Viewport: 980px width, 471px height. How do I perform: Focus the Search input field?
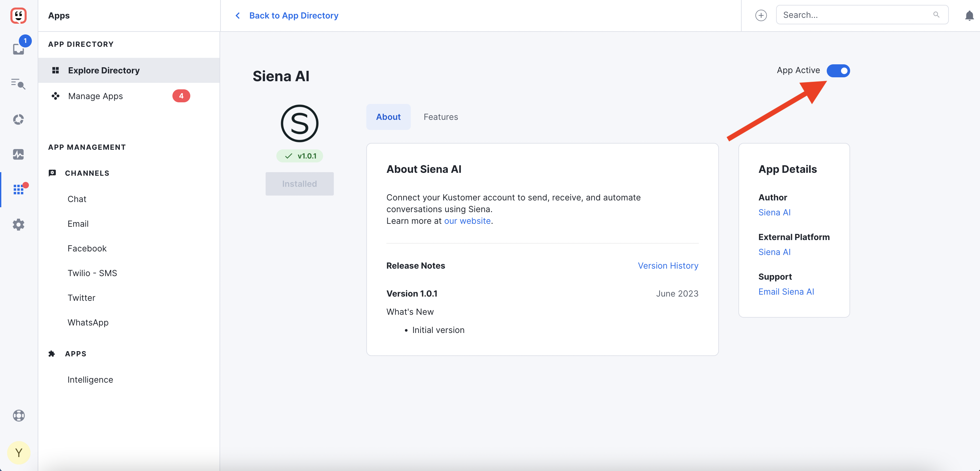tap(862, 15)
